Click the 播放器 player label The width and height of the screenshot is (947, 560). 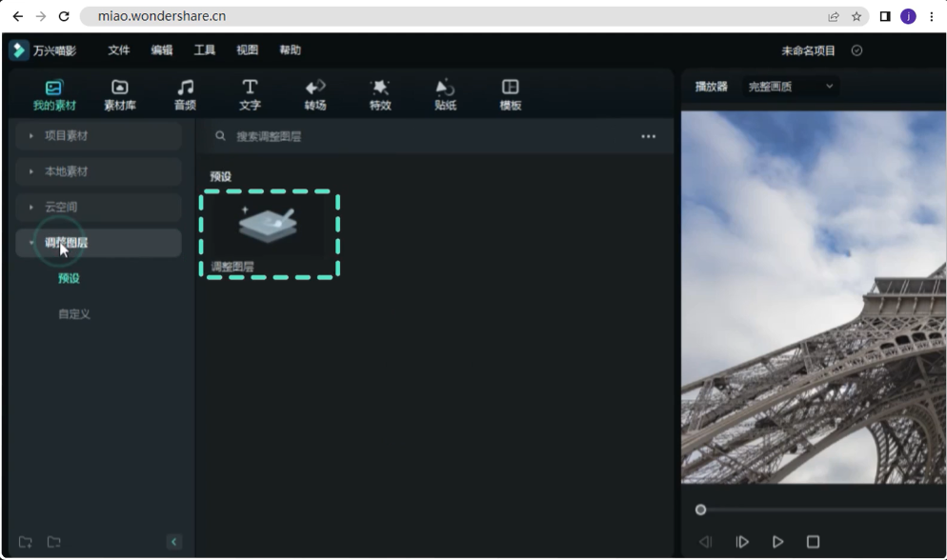click(x=712, y=87)
